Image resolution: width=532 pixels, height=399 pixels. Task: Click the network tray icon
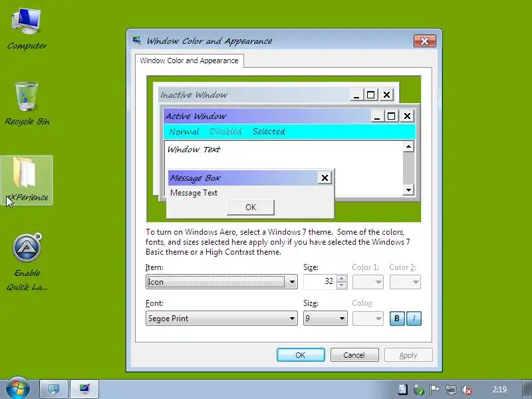click(451, 390)
